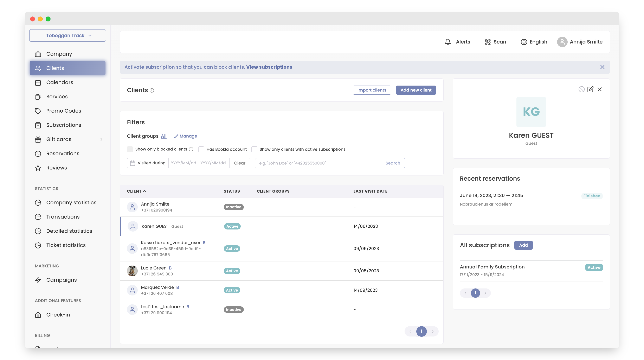Open Reservations in the sidebar
The height and width of the screenshot is (360, 644).
(x=63, y=154)
